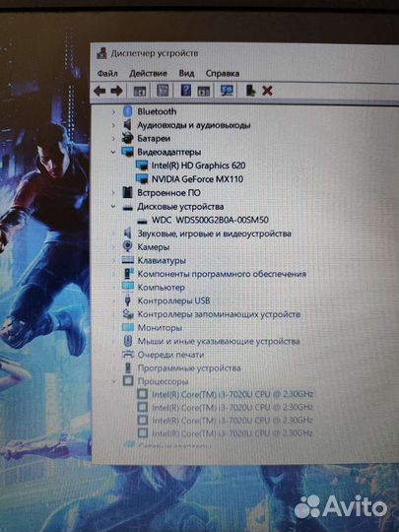Open the help question-mark toolbar icon

click(x=185, y=91)
